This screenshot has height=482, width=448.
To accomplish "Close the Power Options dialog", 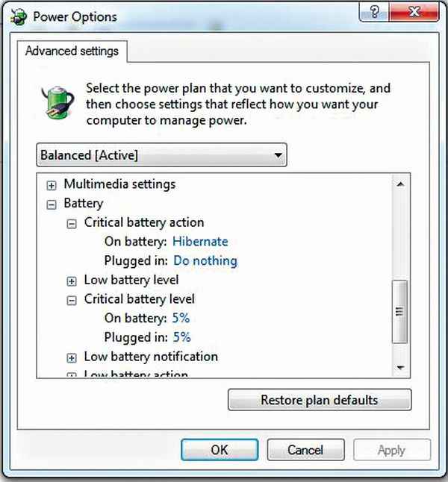I will click(x=414, y=13).
